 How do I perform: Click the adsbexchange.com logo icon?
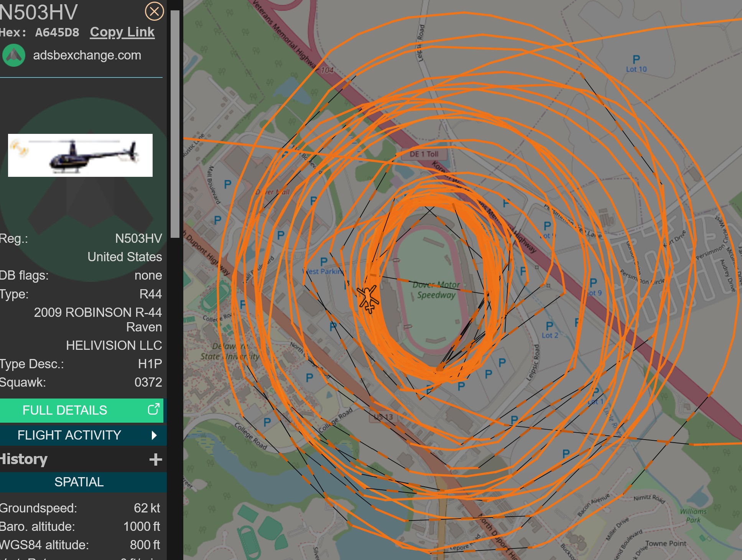pyautogui.click(x=14, y=55)
